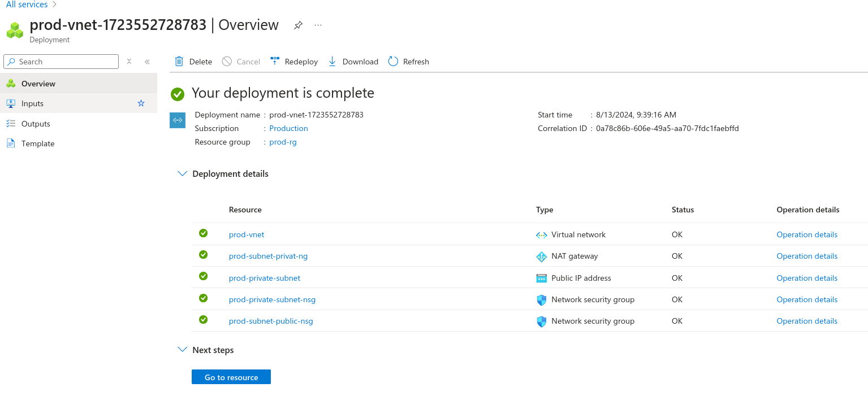Open the Outputs menu item
The width and height of the screenshot is (868, 396).
point(36,124)
